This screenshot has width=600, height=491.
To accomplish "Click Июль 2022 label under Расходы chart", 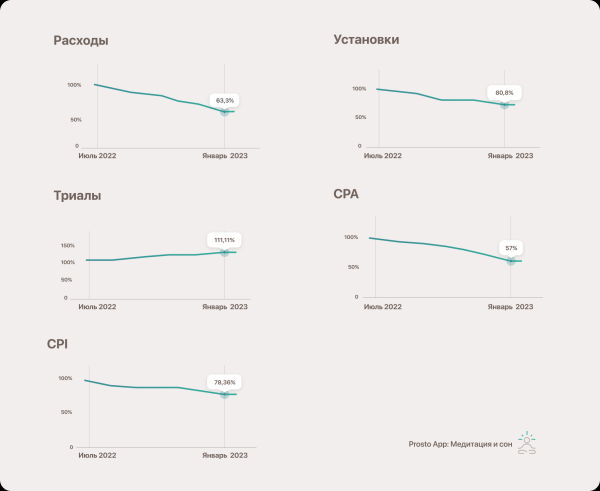I will (x=98, y=155).
